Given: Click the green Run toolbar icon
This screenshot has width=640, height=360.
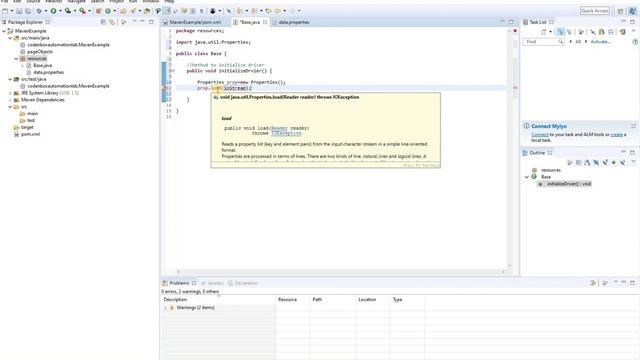Looking at the screenshot, I should [x=53, y=11].
